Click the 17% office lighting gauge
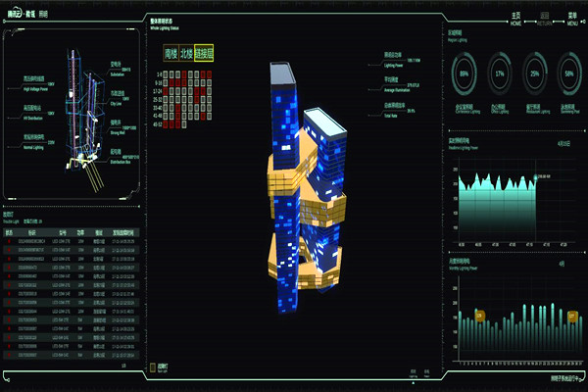 (500, 73)
